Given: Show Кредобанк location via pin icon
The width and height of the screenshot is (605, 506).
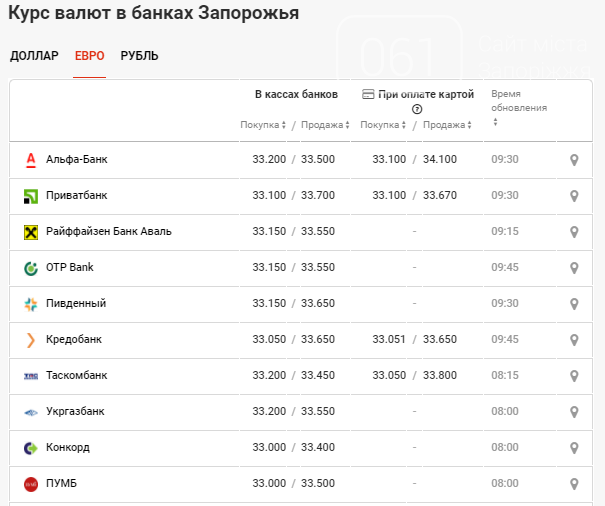Looking at the screenshot, I should 574,340.
